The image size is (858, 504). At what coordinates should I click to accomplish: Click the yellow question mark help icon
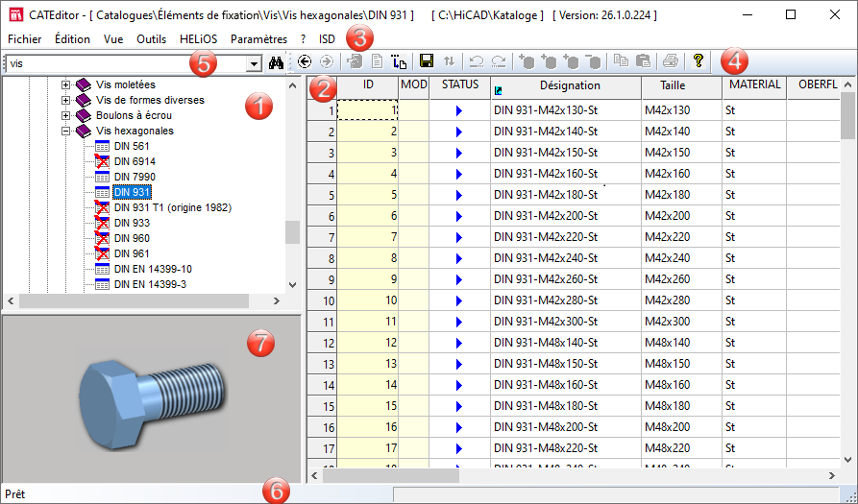pos(698,60)
